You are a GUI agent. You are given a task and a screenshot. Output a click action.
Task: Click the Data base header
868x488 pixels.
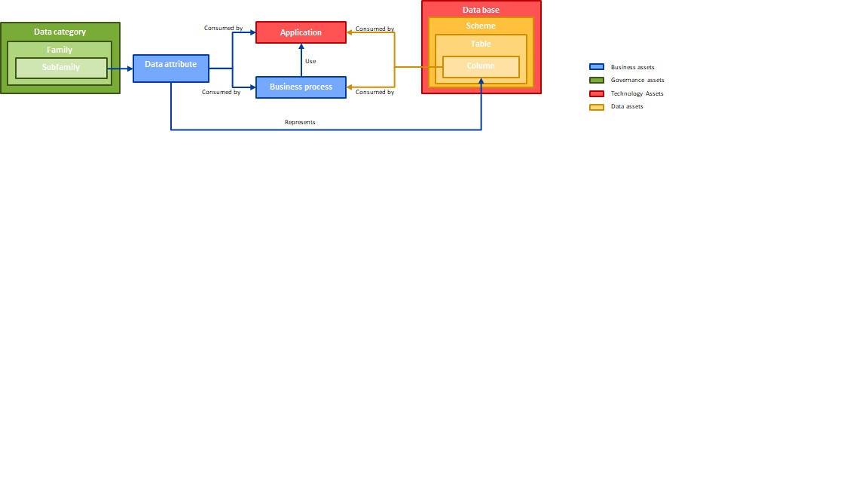(x=481, y=10)
